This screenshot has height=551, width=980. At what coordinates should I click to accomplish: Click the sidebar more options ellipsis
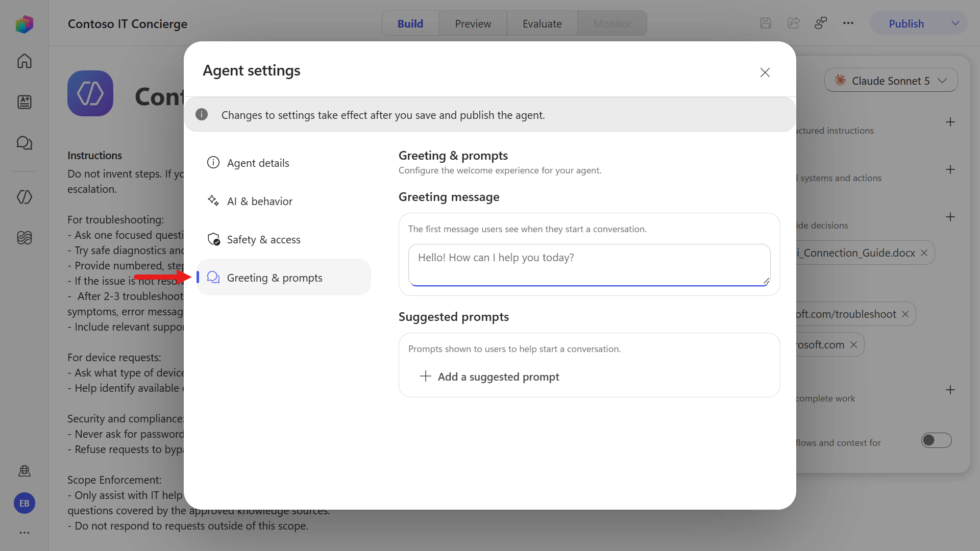24,533
